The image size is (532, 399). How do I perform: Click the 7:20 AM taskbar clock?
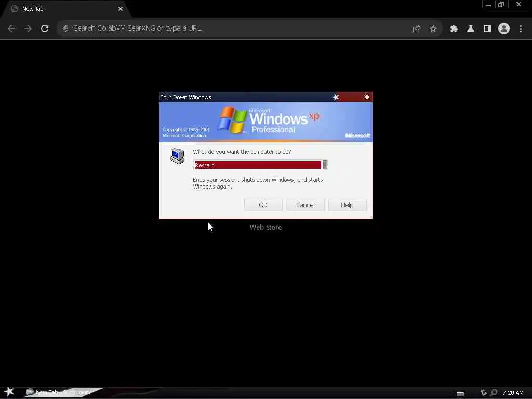[x=513, y=393]
